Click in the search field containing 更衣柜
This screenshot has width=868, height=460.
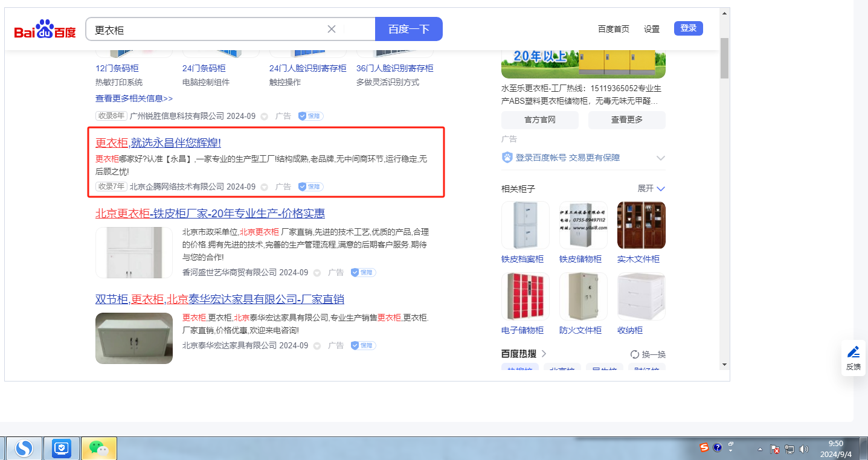click(205, 29)
